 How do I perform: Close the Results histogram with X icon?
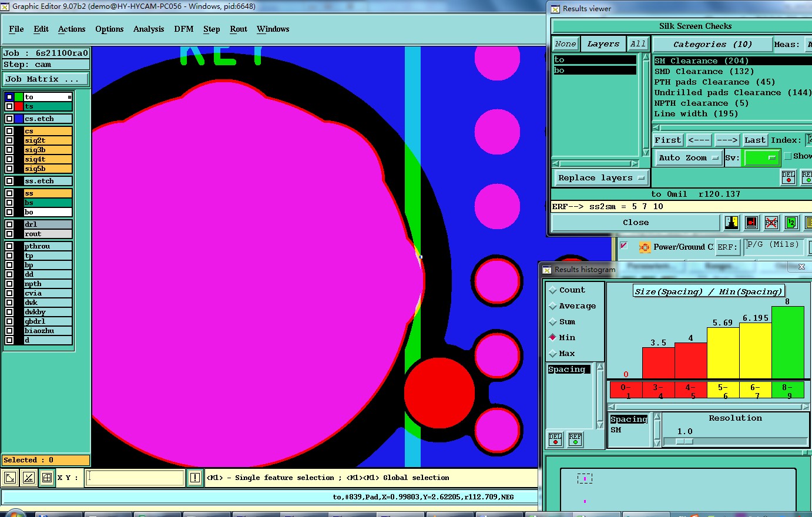pos(801,267)
